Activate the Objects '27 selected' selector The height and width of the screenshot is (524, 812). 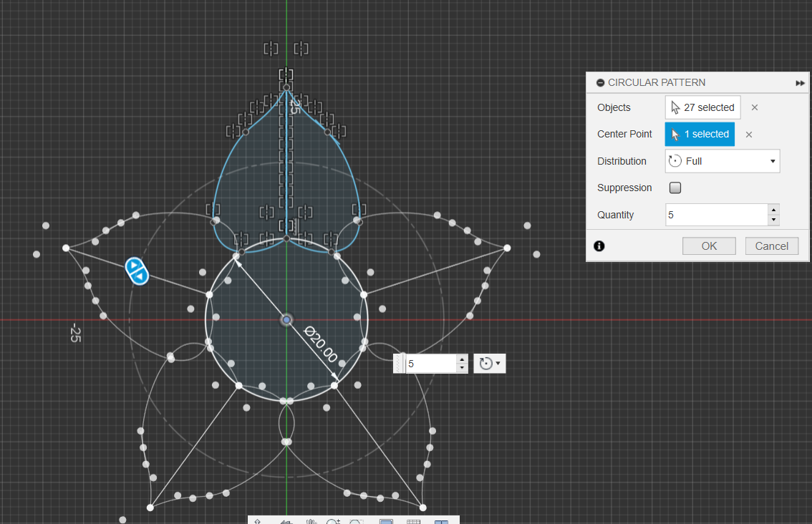tap(702, 107)
